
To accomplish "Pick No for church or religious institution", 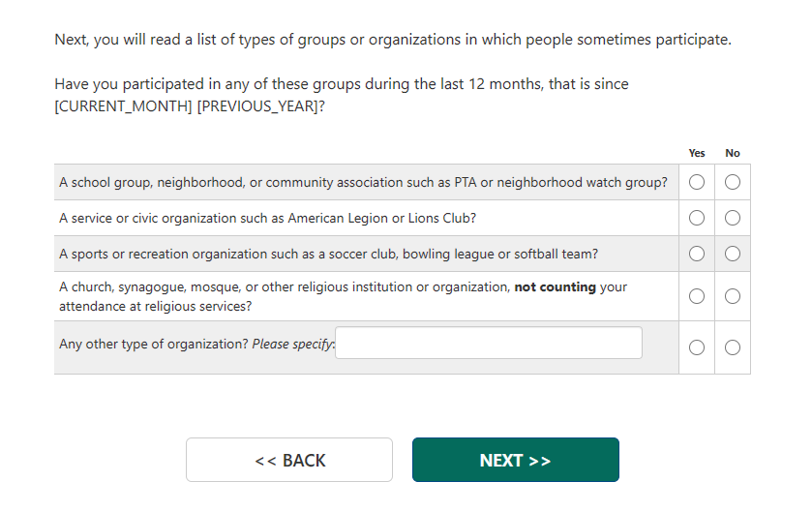I will coord(733,296).
